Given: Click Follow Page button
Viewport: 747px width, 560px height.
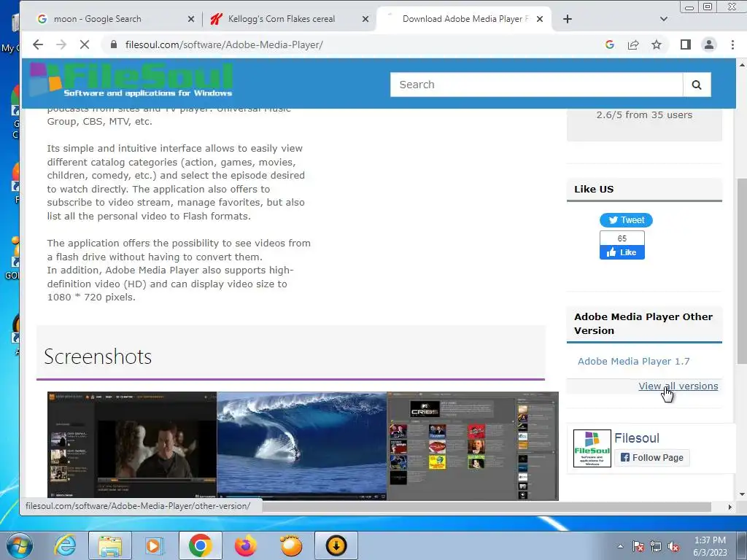Looking at the screenshot, I should tap(651, 458).
